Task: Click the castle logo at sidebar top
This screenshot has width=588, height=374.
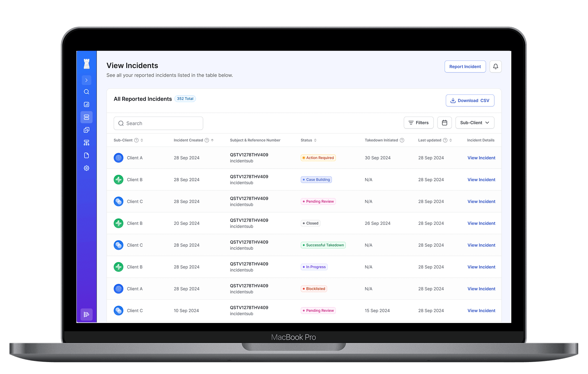Action: 86,64
